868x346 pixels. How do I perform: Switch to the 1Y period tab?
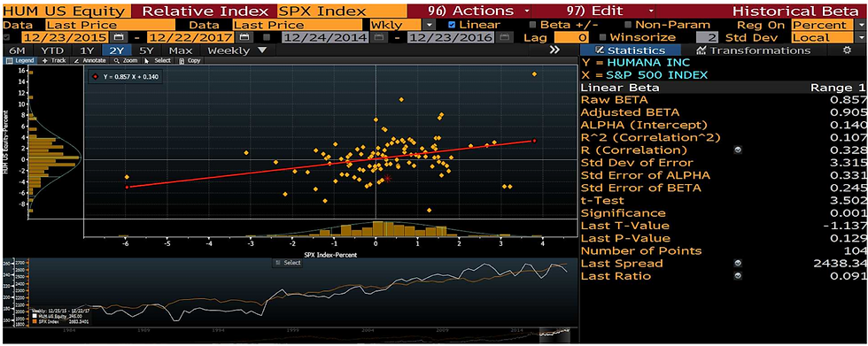click(x=87, y=50)
